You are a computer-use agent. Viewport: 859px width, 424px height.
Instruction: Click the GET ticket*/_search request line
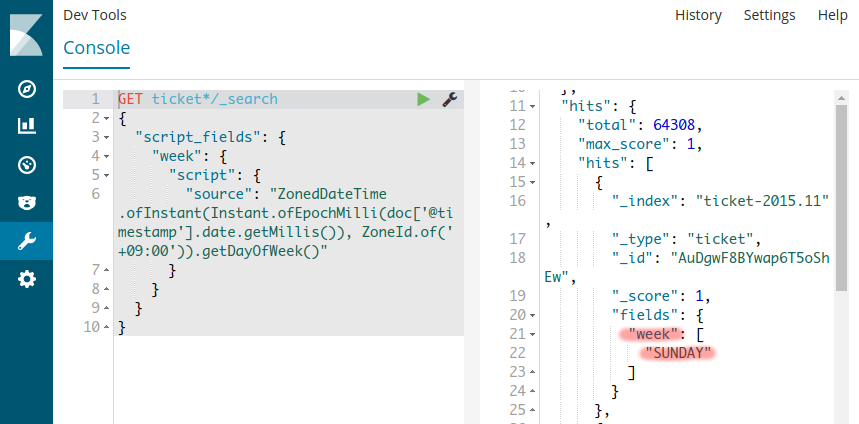(x=198, y=99)
